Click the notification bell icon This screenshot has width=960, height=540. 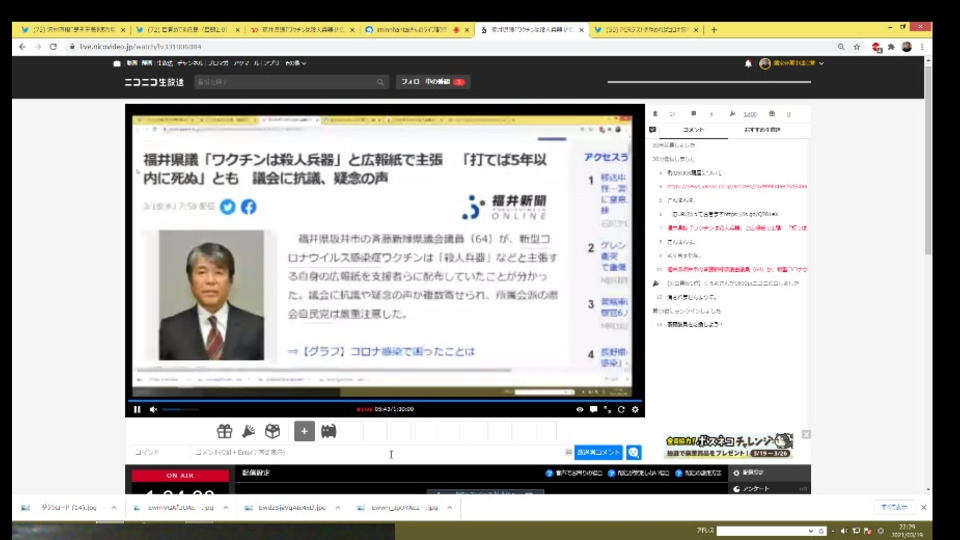pos(748,63)
